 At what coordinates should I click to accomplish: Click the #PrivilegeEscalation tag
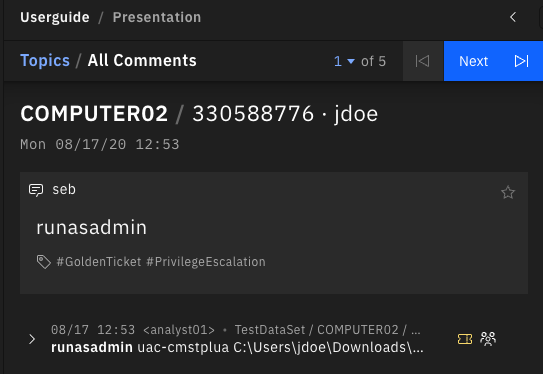point(206,262)
